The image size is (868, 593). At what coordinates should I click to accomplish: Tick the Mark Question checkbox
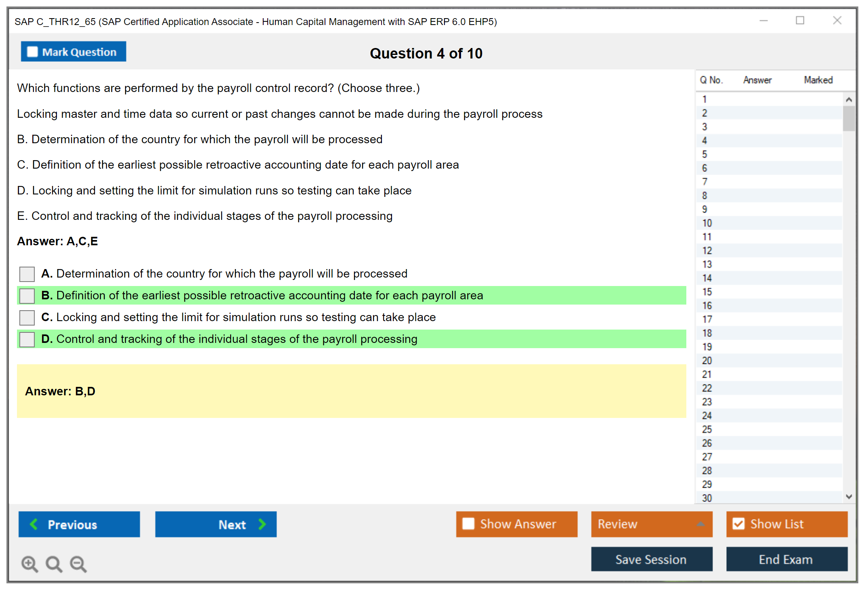[32, 52]
